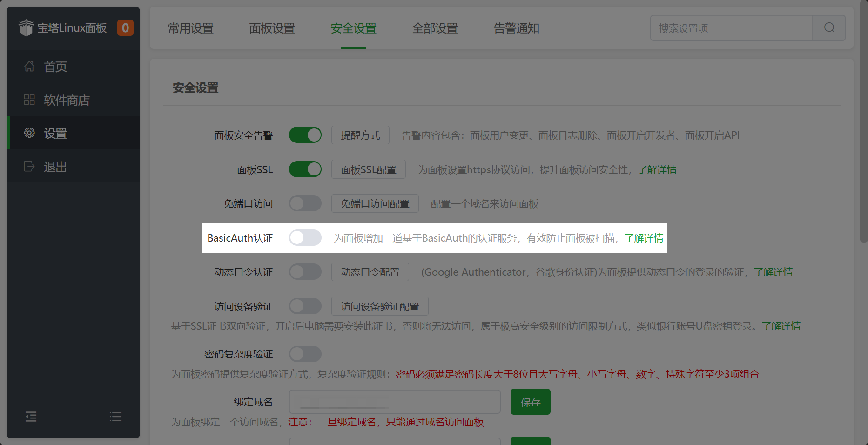Click the 退出 logout icon in sidebar
This screenshot has height=445, width=868.
click(29, 167)
